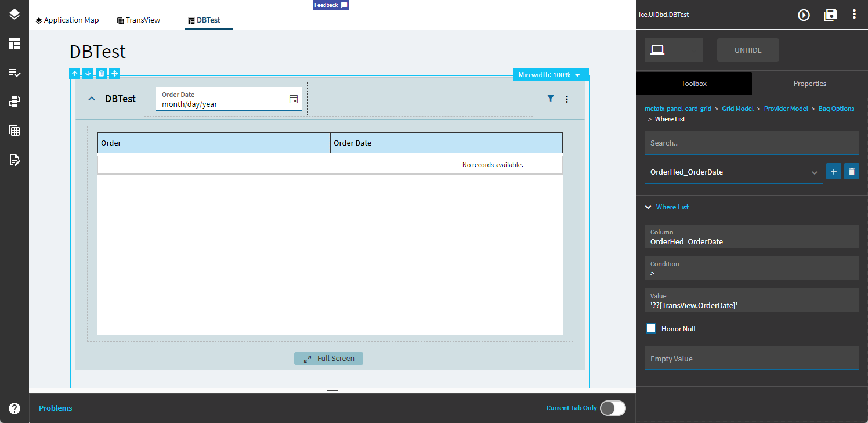The image size is (868, 423).
Task: Add a new Where List item
Action: [834, 172]
